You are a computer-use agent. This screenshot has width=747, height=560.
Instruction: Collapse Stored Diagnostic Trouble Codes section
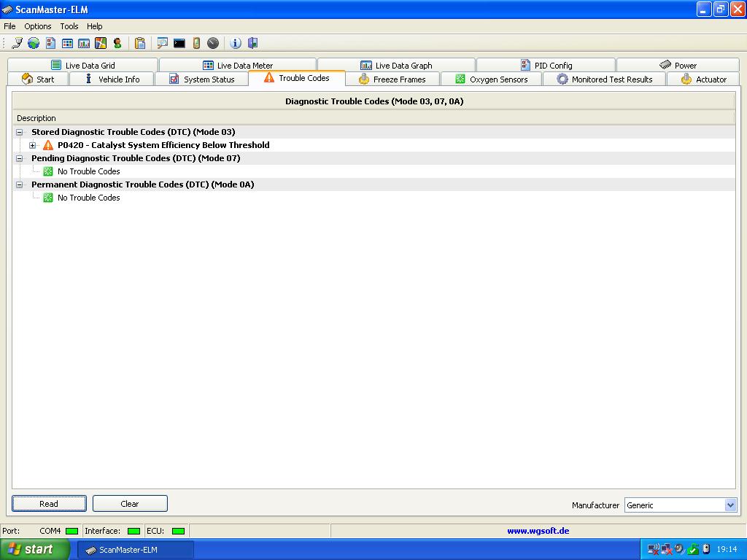20,133
